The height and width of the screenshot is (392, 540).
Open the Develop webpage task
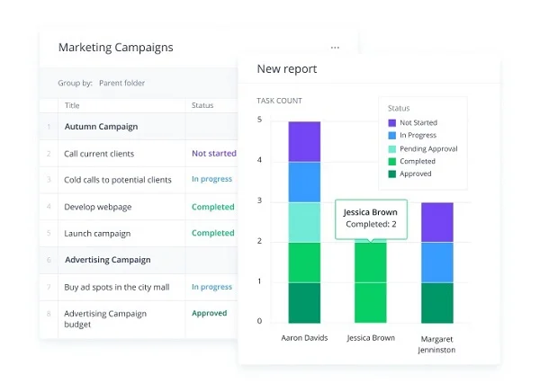coord(97,207)
